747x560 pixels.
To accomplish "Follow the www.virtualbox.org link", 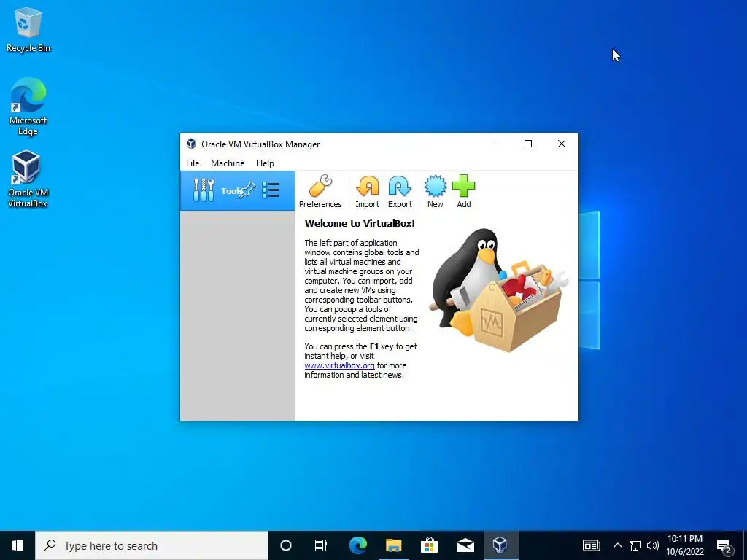I will [340, 365].
